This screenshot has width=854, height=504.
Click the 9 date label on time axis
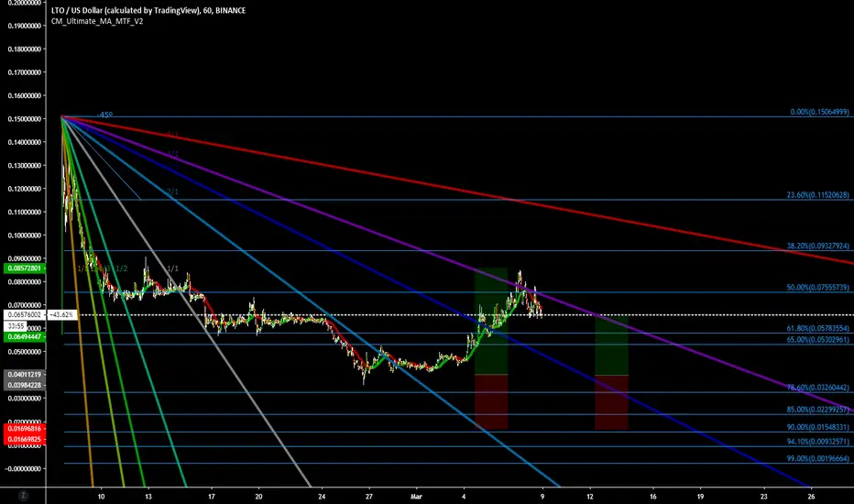[542, 497]
